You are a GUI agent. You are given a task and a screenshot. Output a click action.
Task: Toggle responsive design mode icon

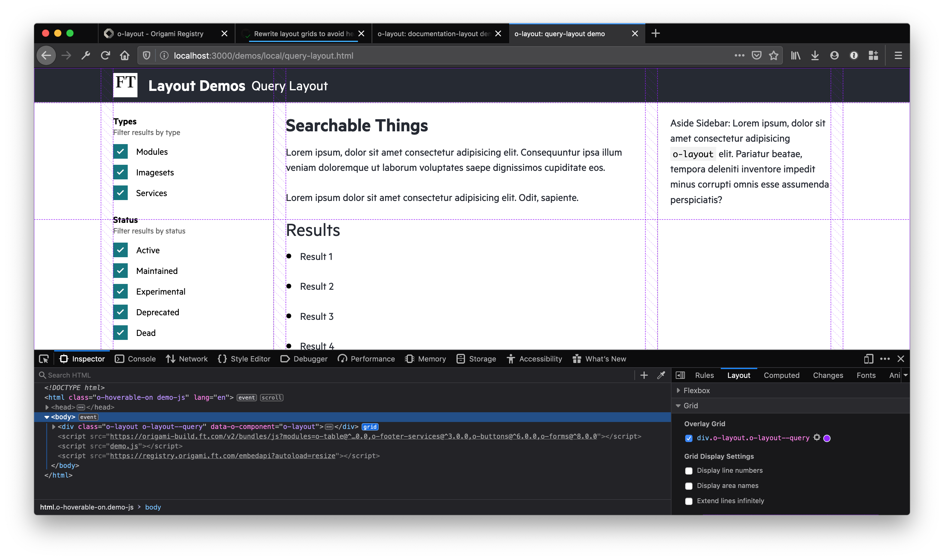[x=868, y=358]
